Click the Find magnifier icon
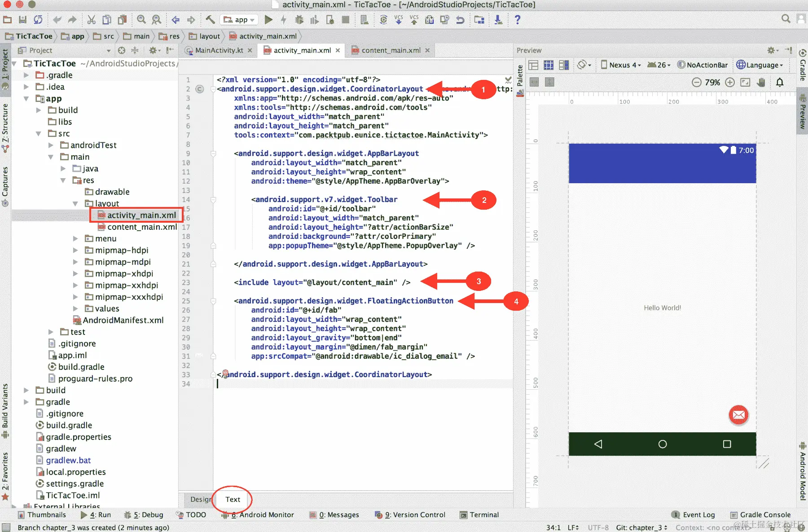The width and height of the screenshot is (808, 532). coord(141,20)
